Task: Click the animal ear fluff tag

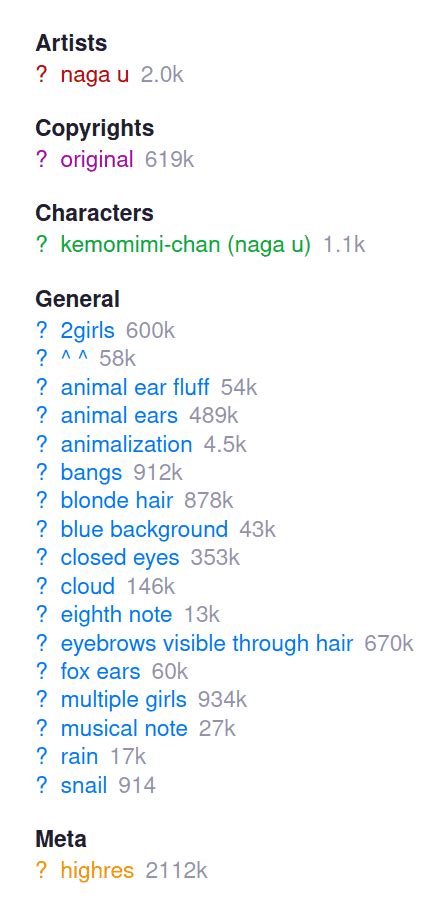Action: (x=135, y=387)
